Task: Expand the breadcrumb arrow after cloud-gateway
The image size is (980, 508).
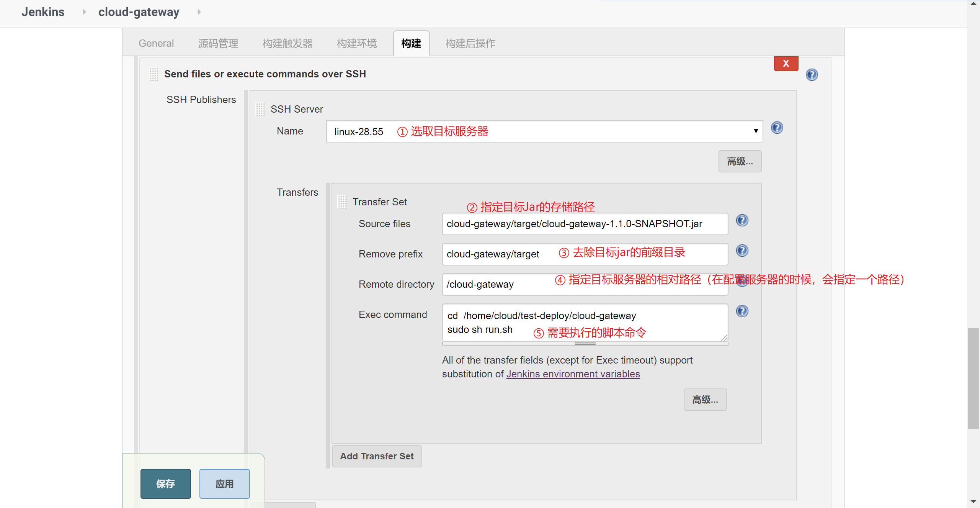Action: click(199, 12)
